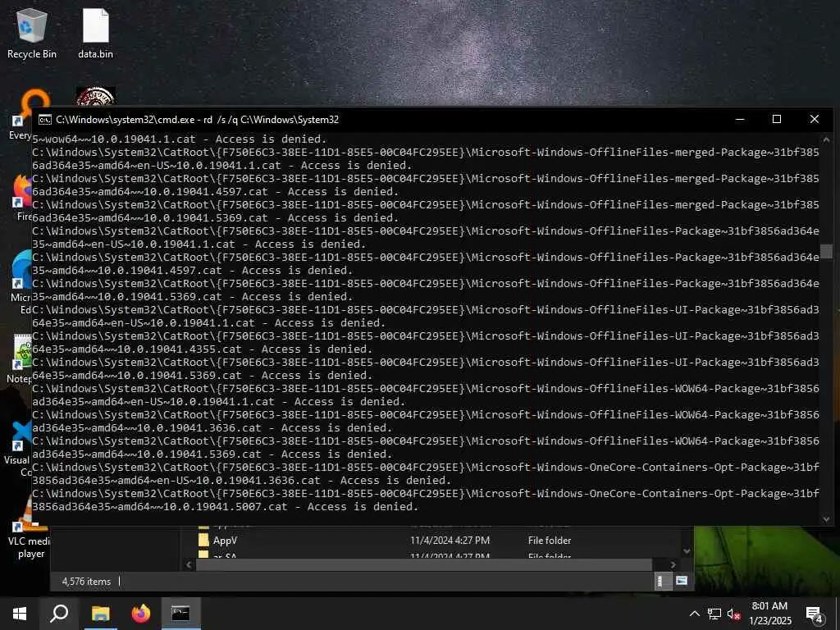Open the Visual Studio Code desktop shortcut
The image size is (840, 630).
20,447
